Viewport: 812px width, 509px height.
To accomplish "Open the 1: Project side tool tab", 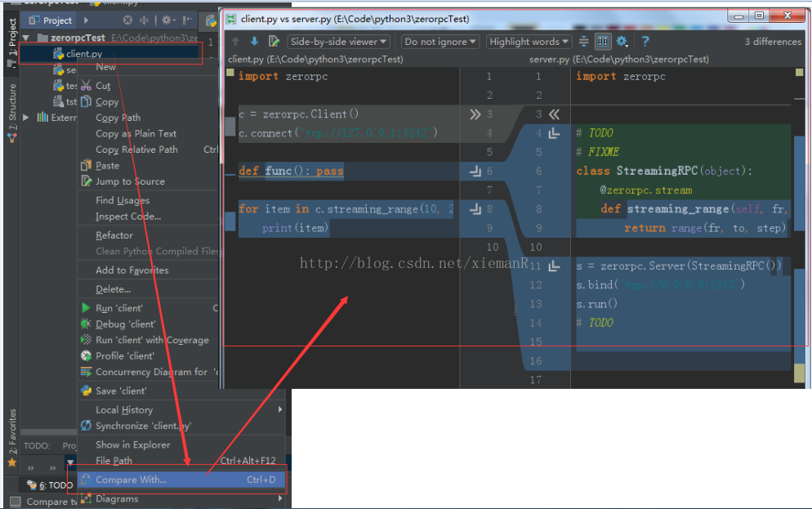I will click(12, 39).
